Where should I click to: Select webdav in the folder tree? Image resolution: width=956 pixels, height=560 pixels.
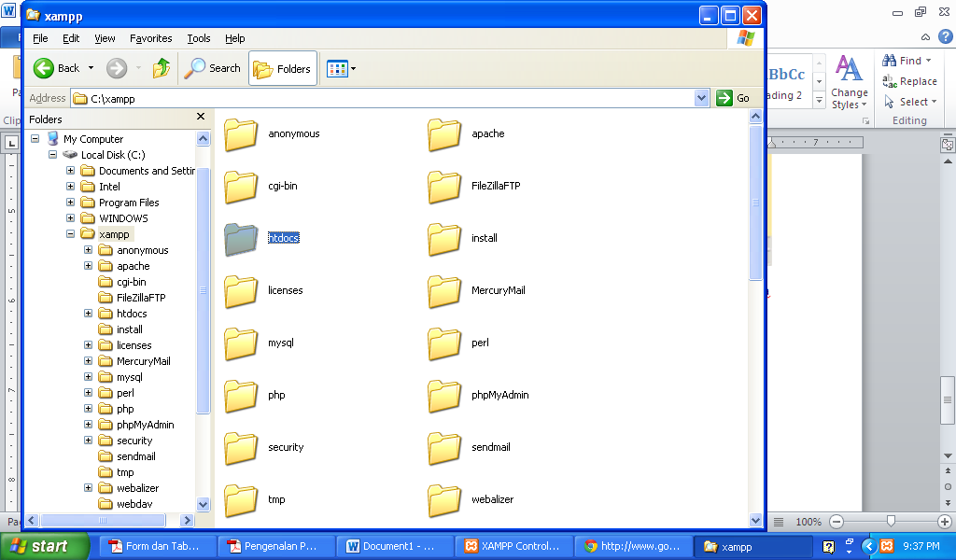(x=134, y=504)
